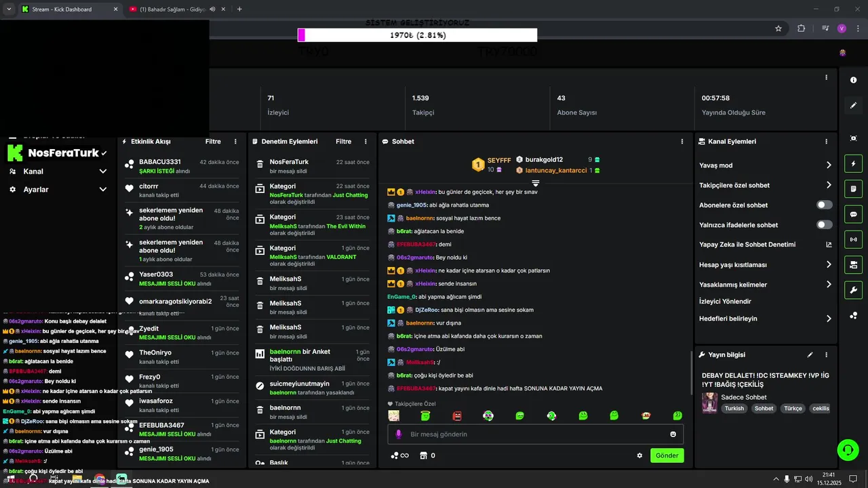Open chat settings gear icon
Image resolution: width=868 pixels, height=488 pixels.
(639, 455)
